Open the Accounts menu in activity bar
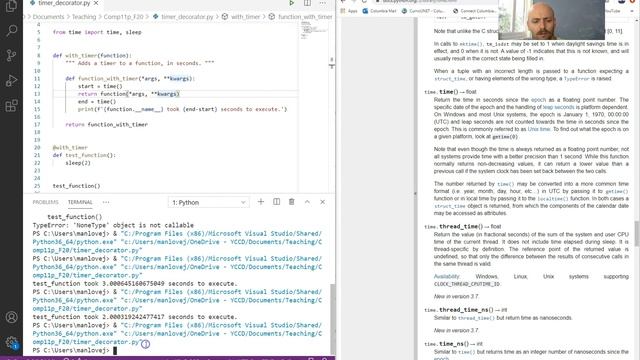 tap(11, 317)
